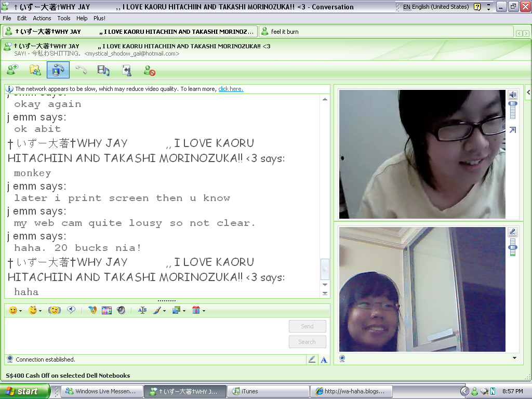
Task: Click the Messenger Plus butterfly pen icon
Action: tap(92, 310)
